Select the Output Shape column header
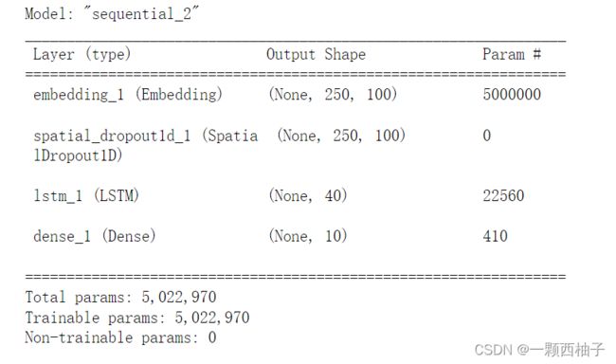Viewport: 616px width, 364px height. [x=316, y=54]
